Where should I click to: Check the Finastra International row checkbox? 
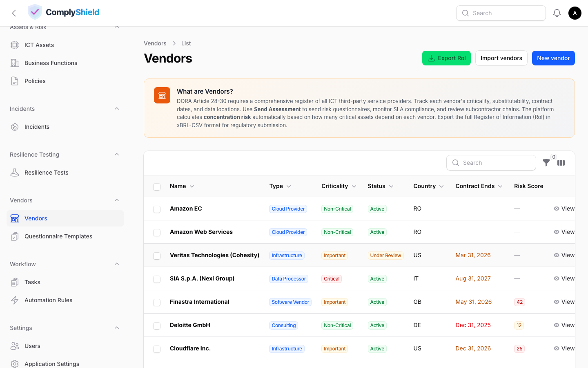click(x=157, y=302)
